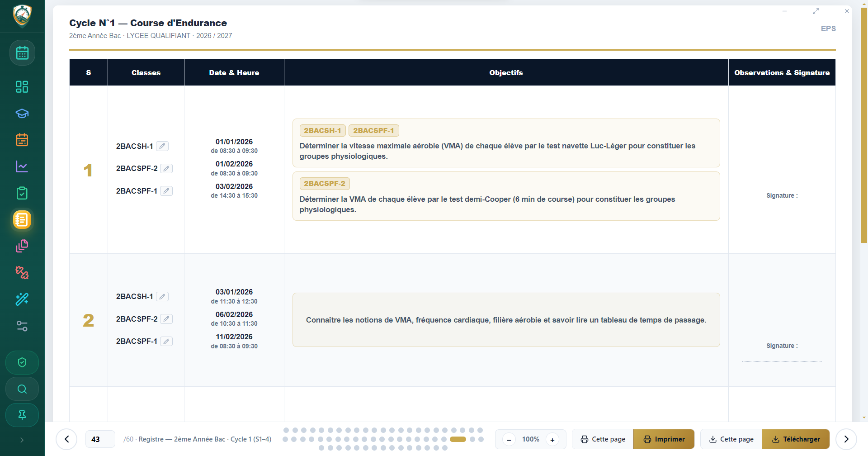Edit 2BACSPF-1 in session 2
This screenshot has height=456, width=868.
(166, 342)
